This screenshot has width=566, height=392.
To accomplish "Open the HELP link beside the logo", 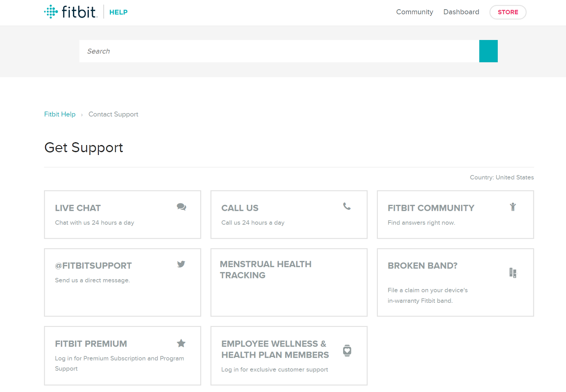I will (x=119, y=12).
